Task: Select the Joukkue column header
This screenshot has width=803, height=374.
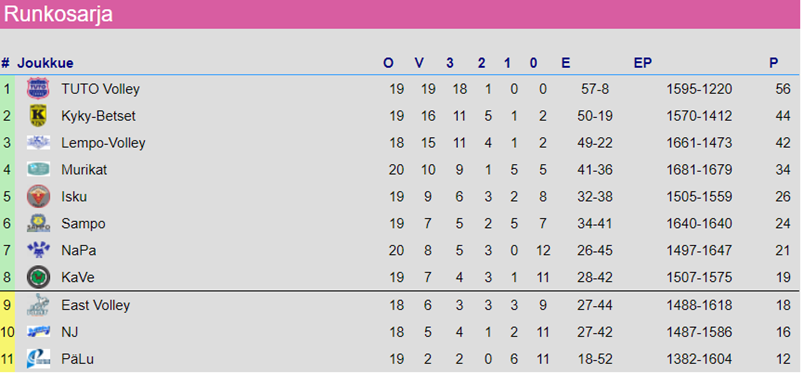Action: [x=45, y=63]
